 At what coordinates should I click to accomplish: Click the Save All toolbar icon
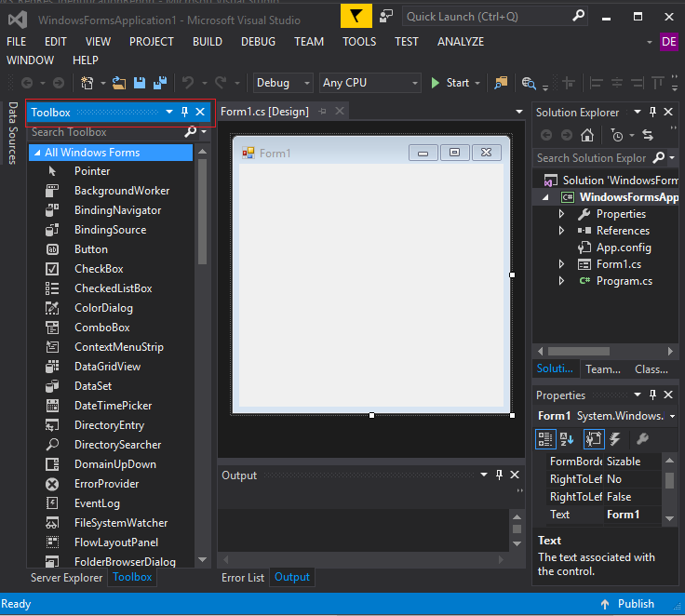[x=160, y=83]
